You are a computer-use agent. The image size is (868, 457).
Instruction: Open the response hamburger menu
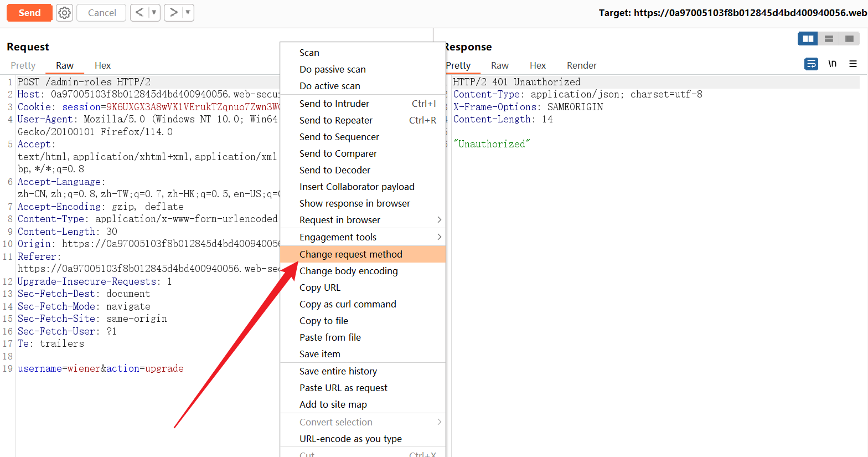[x=853, y=64]
